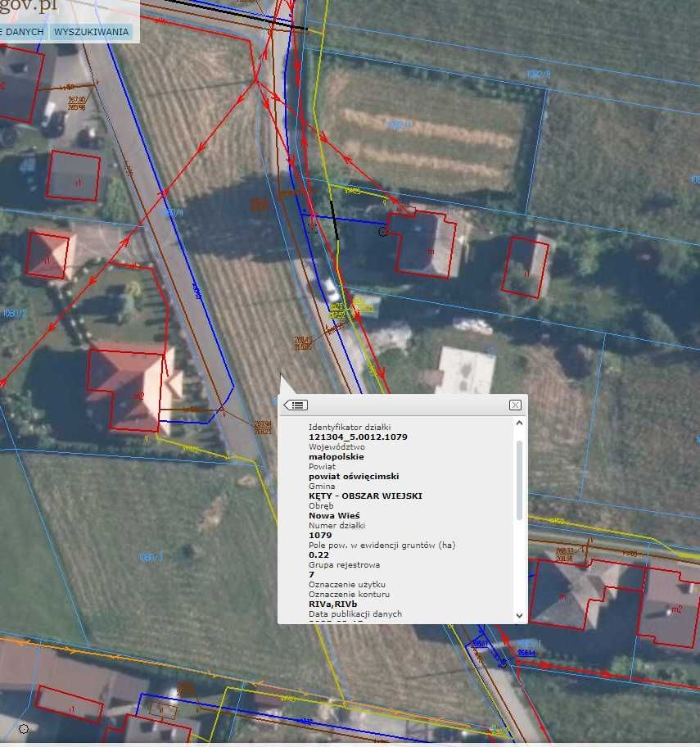Click parcel label '1080/2' on the map
Screen dimensions: 700x747
[14, 313]
